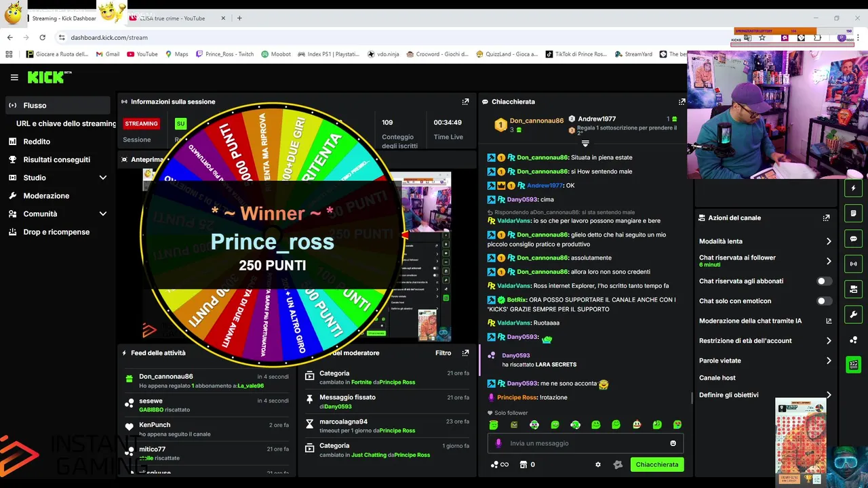Click the green Chiacchierata send button
This screenshot has height=488, width=868.
[x=656, y=464]
